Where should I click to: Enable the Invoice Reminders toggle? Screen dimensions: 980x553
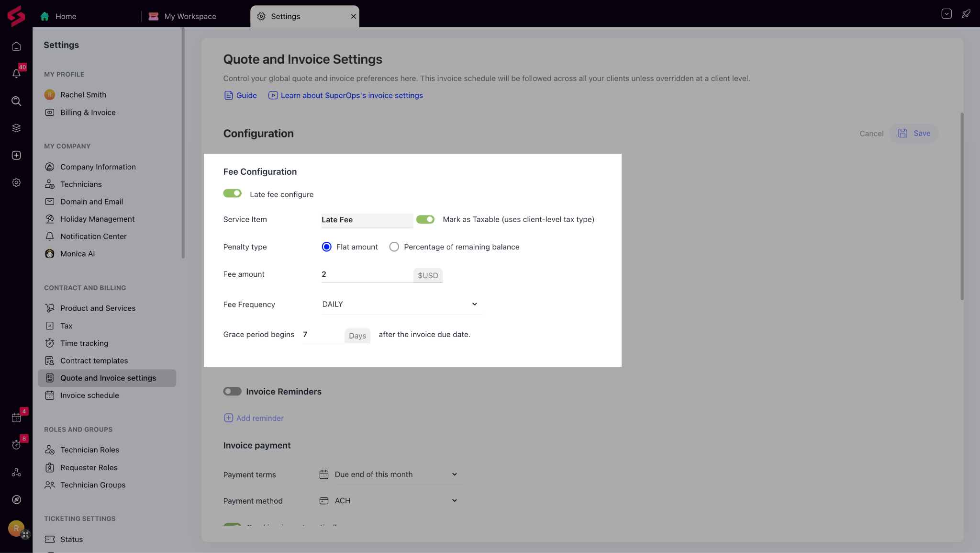click(232, 391)
